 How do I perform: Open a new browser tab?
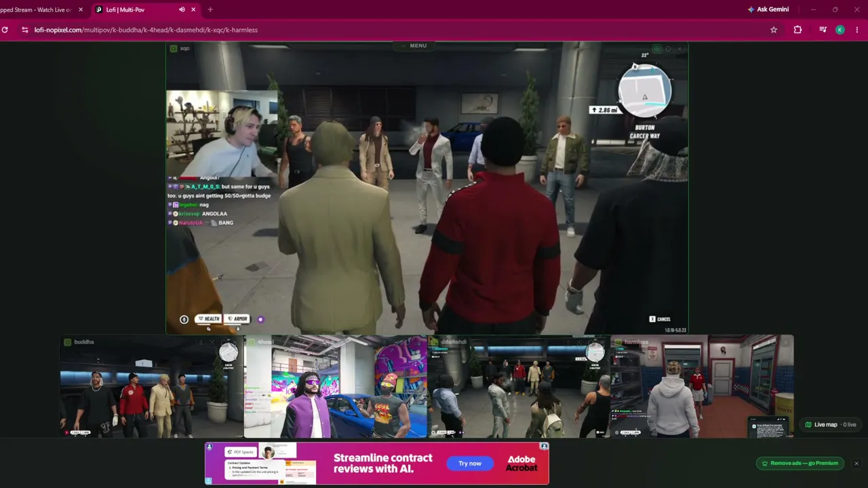210,9
